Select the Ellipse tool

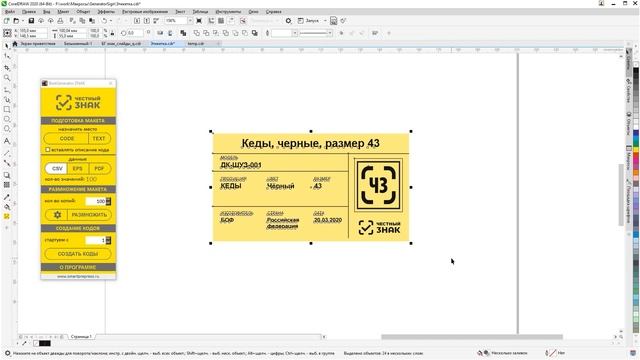point(7,119)
